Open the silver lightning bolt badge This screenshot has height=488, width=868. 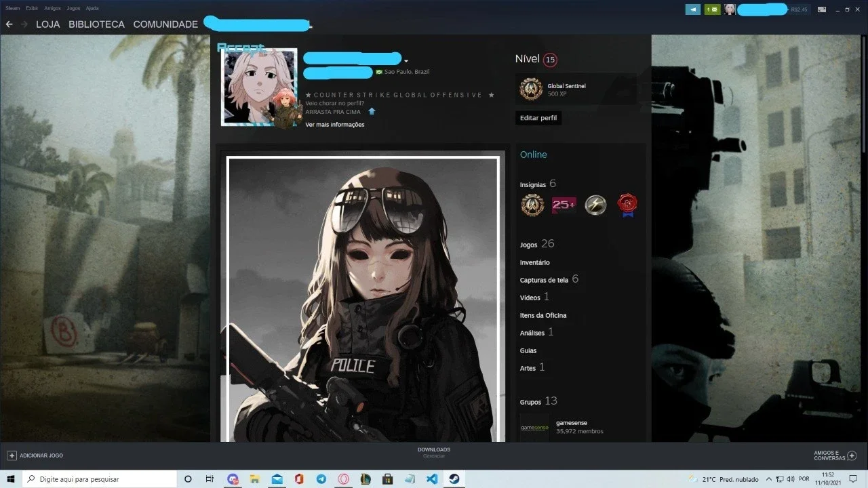[595, 204]
